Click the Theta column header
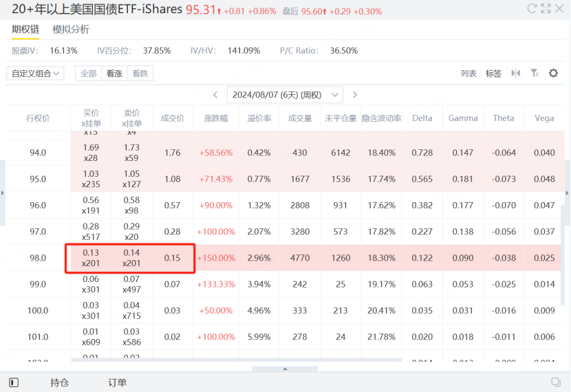Image resolution: width=571 pixels, height=392 pixels. [504, 118]
